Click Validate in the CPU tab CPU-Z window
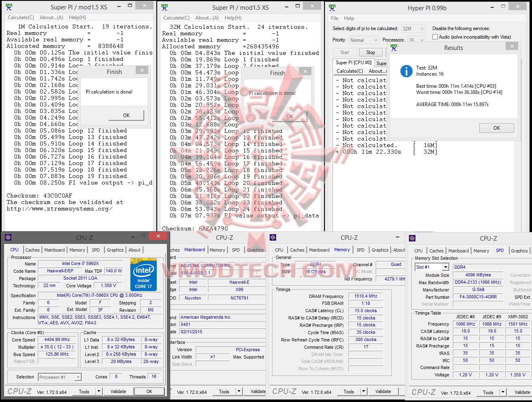The height and width of the screenshot is (402, 532). [118, 391]
